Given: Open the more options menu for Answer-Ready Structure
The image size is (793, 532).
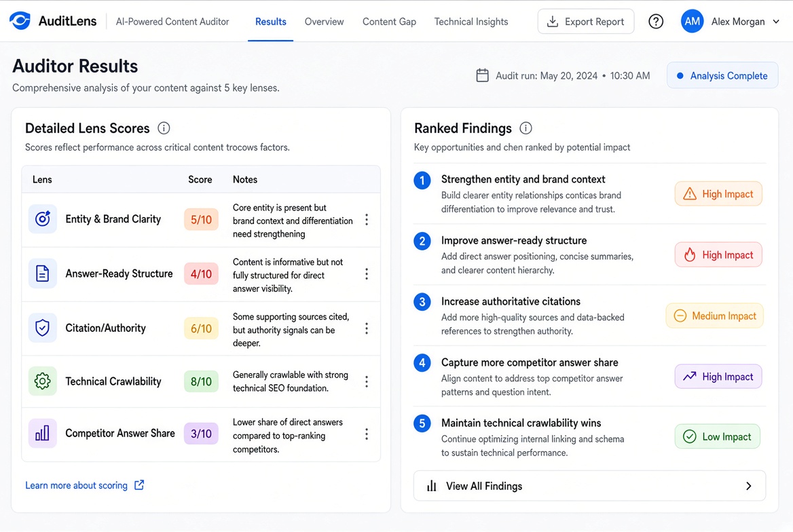Looking at the screenshot, I should (367, 274).
